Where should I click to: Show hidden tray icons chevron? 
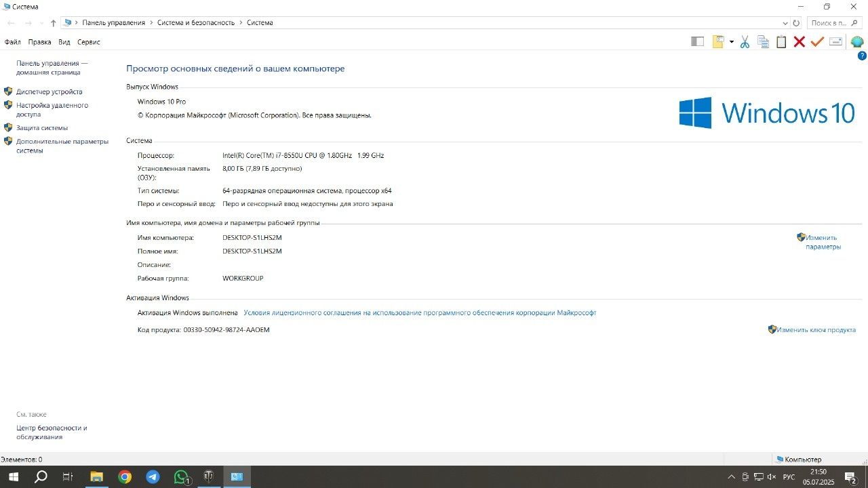[x=731, y=477]
